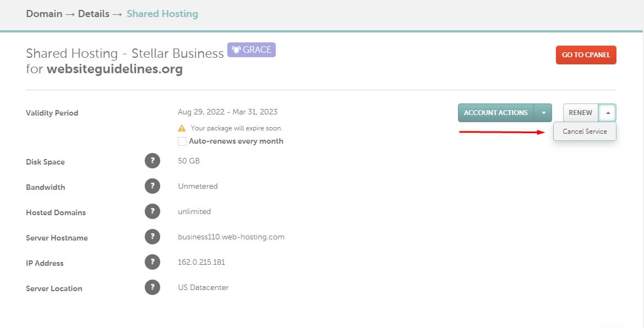Open Details in the breadcrumb
This screenshot has height=328, width=644.
coord(94,14)
